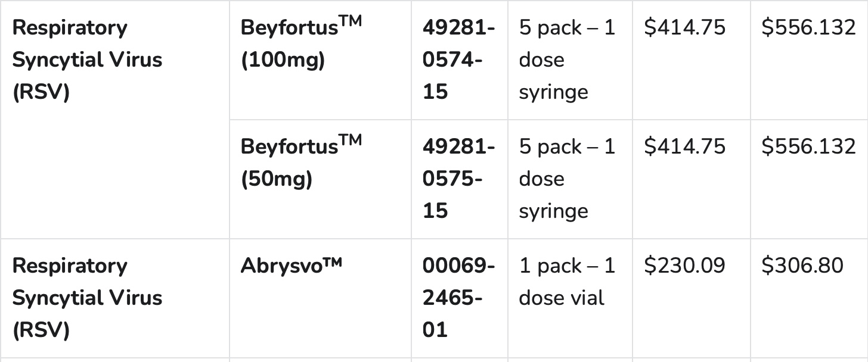Click the "1 pack – 1 dose vial" packaging cell
This screenshot has width=868, height=362.
(x=566, y=282)
